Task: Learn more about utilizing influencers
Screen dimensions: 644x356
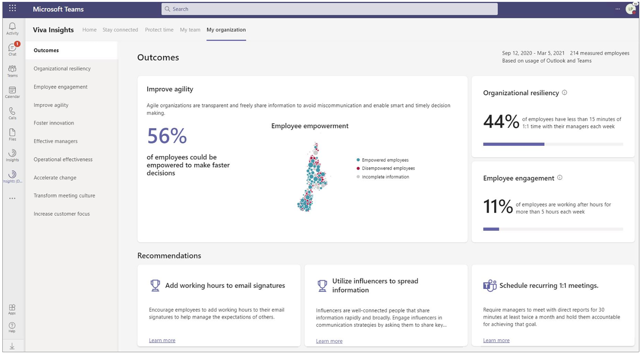Action: 329,341
